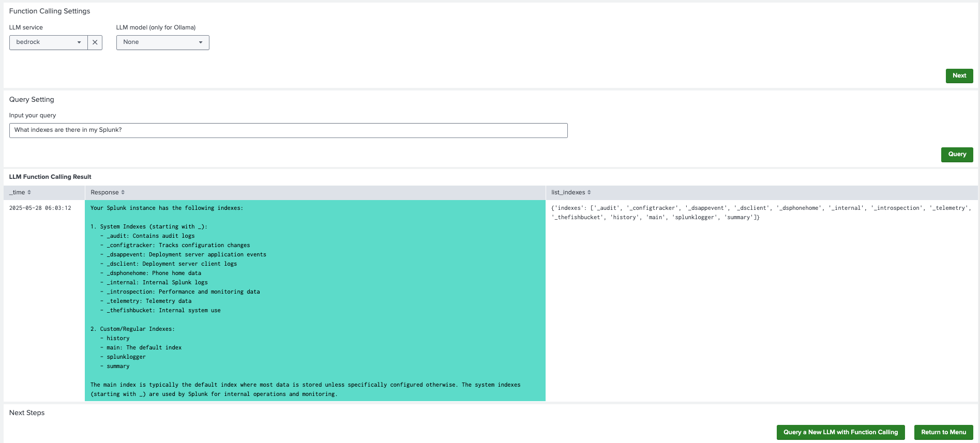Click the list_indexes result cell text
The width and height of the screenshot is (980, 443).
[x=761, y=212]
